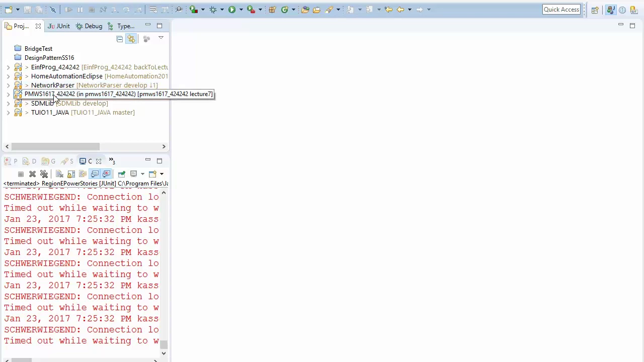Screen dimensions: 644x362
Task: Click Remove Launch in Console toolbar
Action: 32,174
